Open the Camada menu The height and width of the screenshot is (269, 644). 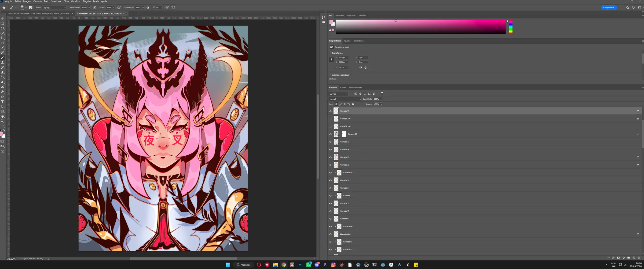pyautogui.click(x=37, y=1)
